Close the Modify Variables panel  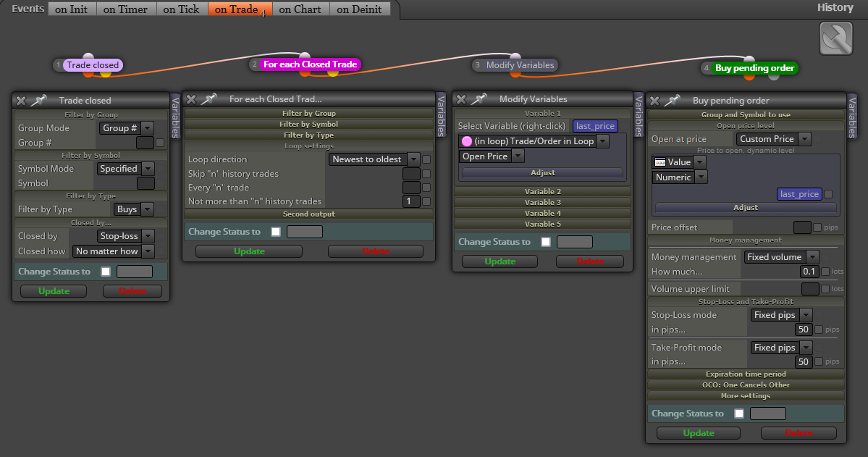pos(461,99)
